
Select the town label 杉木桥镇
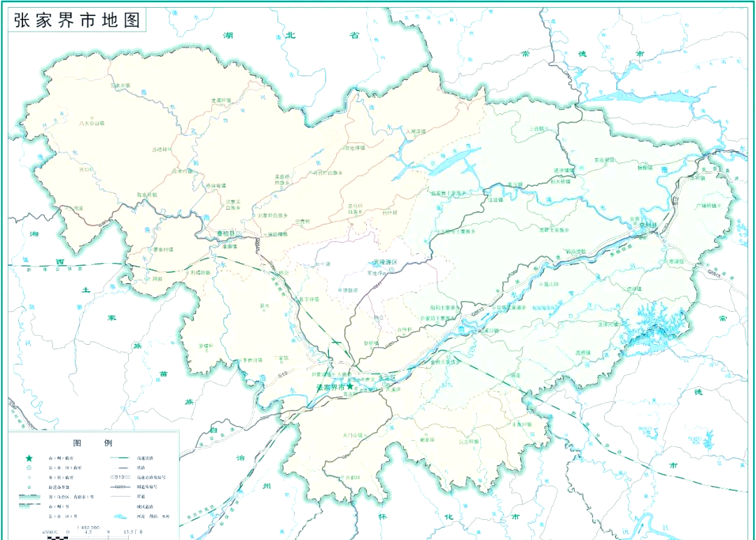(x=560, y=182)
